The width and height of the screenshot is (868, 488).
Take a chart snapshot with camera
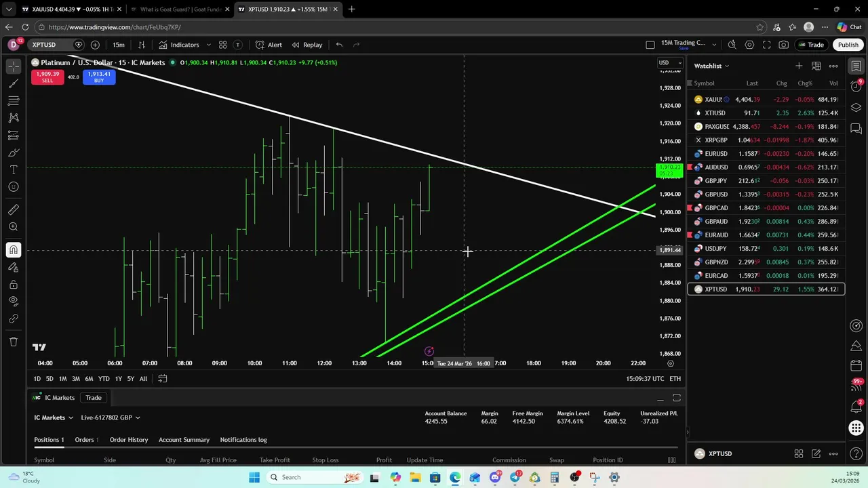784,45
